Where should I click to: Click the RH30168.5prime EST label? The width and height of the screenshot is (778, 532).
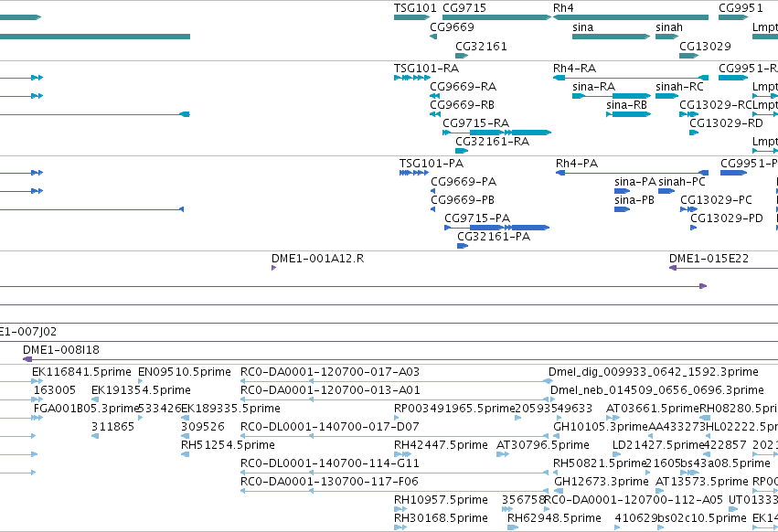[441, 518]
